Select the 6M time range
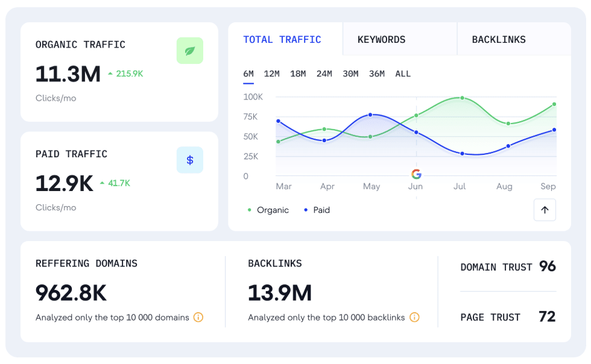 click(248, 74)
